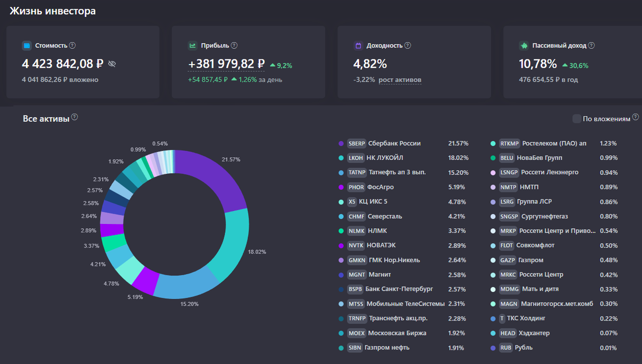Select the Россети Ленэнерго asset name
The image size is (642, 364).
pos(550,173)
